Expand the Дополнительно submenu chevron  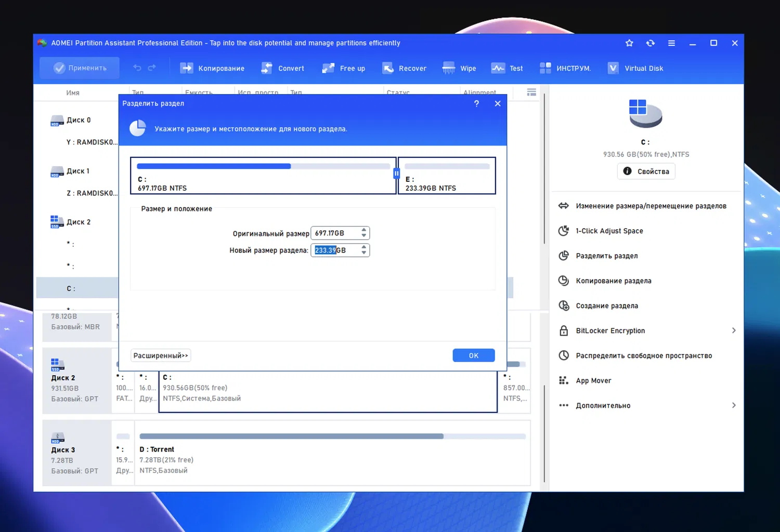734,405
